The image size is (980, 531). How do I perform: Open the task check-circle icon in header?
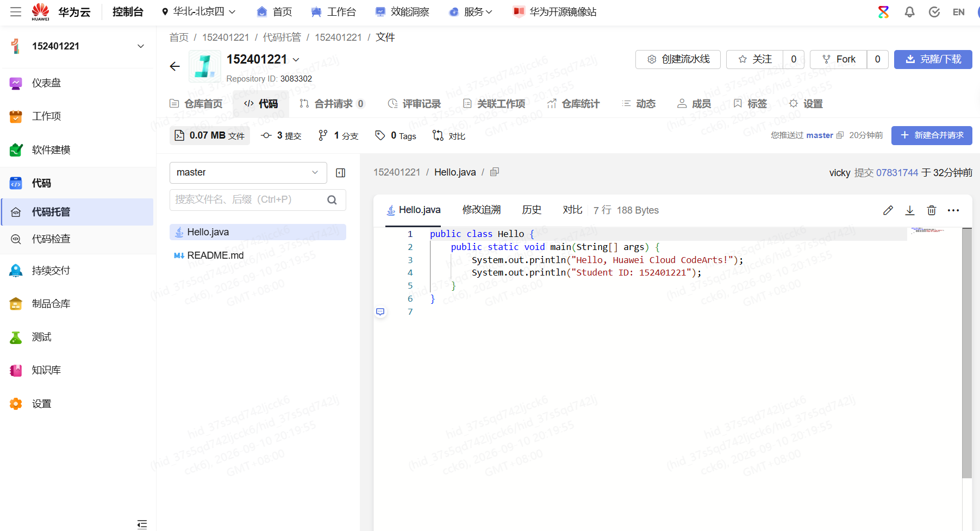pyautogui.click(x=934, y=12)
